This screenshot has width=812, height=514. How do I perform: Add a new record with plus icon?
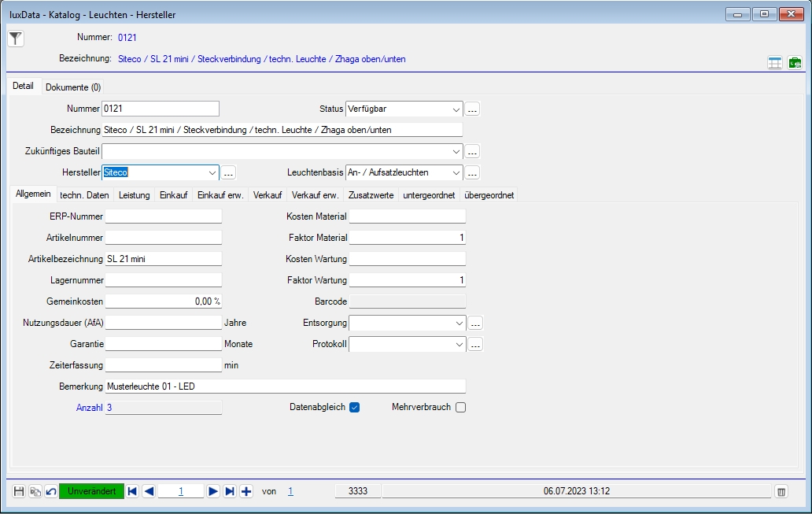(x=246, y=491)
